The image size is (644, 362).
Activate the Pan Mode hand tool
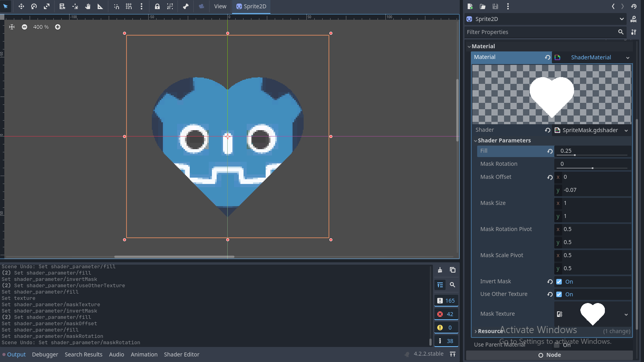click(88, 6)
